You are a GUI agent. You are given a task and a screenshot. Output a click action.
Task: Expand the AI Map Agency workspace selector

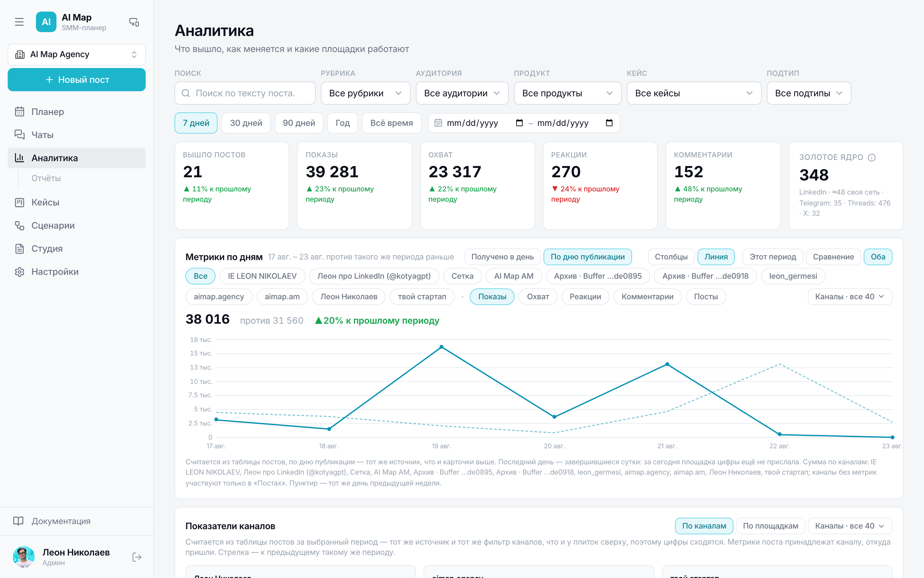77,55
